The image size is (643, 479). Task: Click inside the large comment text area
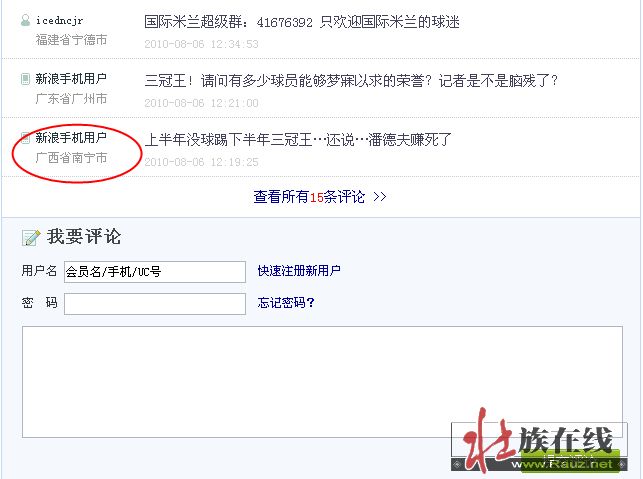click(x=322, y=382)
